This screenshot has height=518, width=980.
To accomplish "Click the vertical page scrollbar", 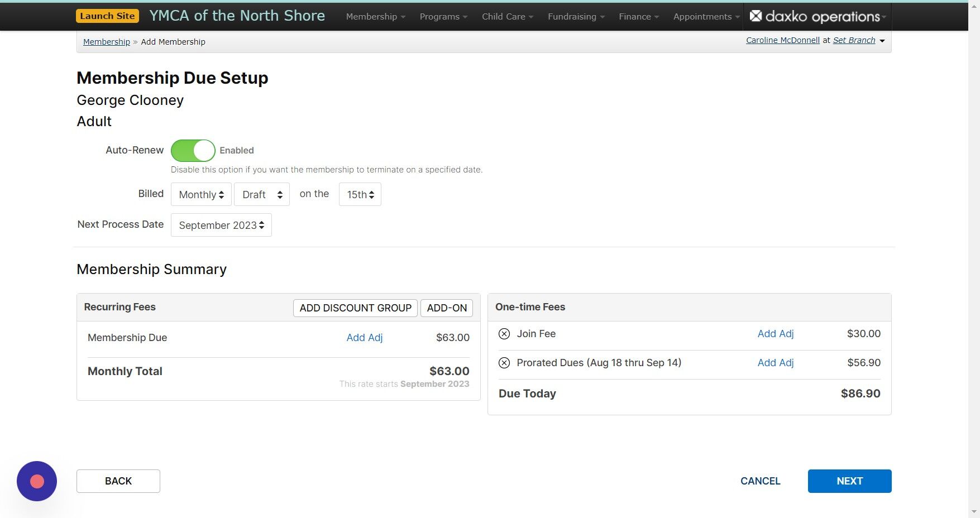I will click(x=976, y=259).
